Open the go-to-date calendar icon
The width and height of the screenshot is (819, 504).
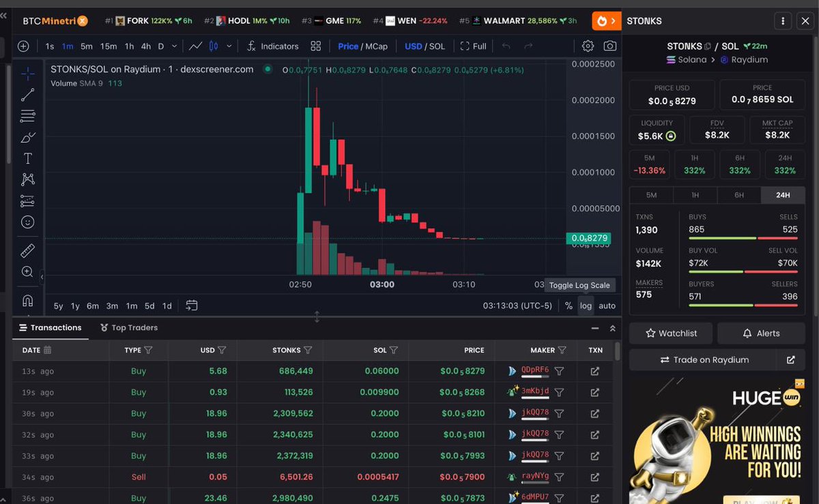coord(192,306)
